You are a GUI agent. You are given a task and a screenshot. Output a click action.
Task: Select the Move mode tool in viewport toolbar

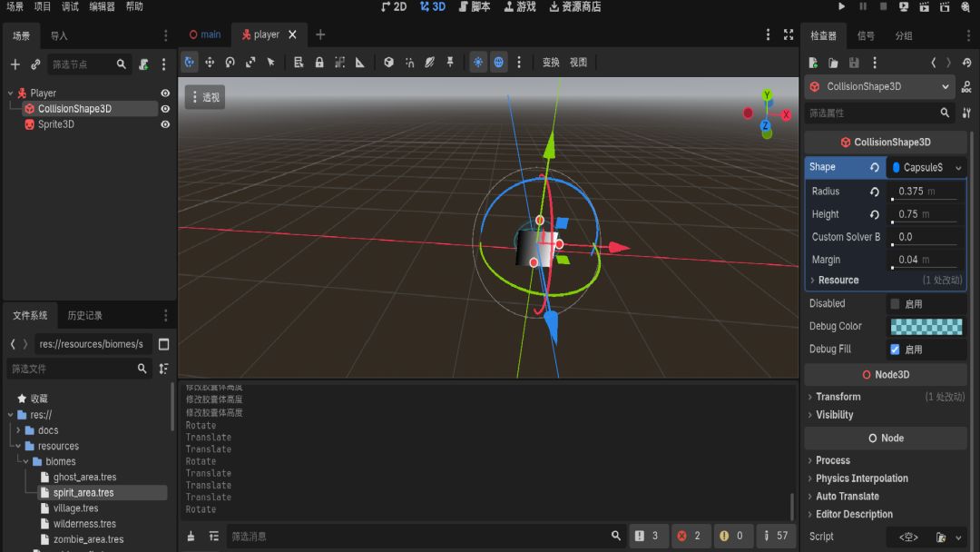click(210, 63)
